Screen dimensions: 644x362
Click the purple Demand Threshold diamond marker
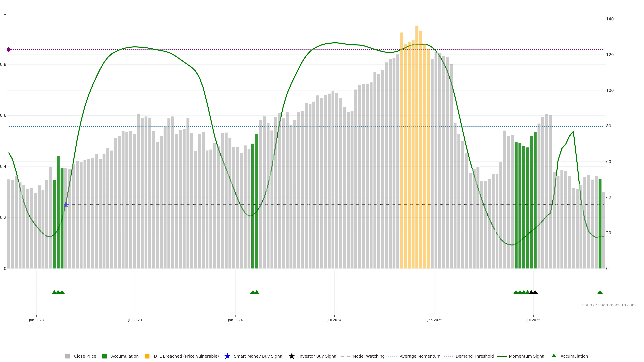(x=9, y=49)
